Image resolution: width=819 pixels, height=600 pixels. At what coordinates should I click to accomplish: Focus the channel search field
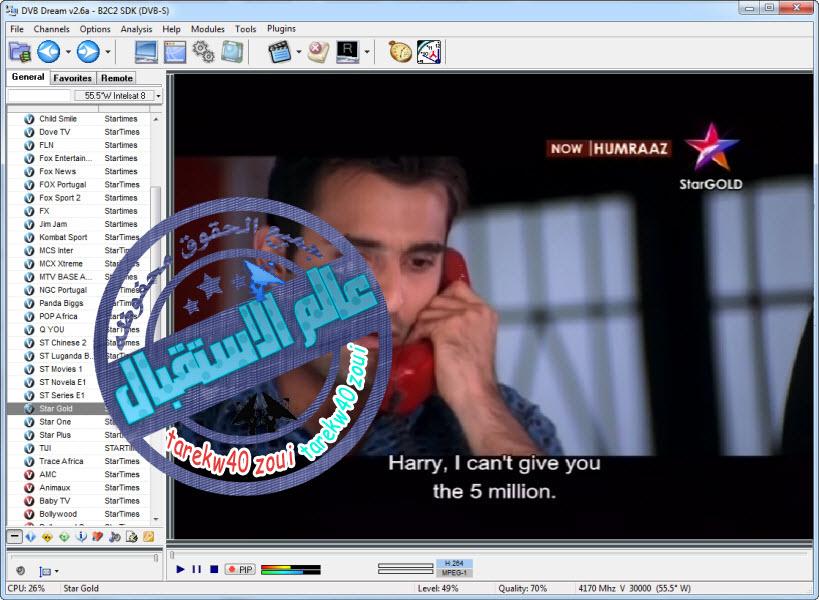[39, 96]
